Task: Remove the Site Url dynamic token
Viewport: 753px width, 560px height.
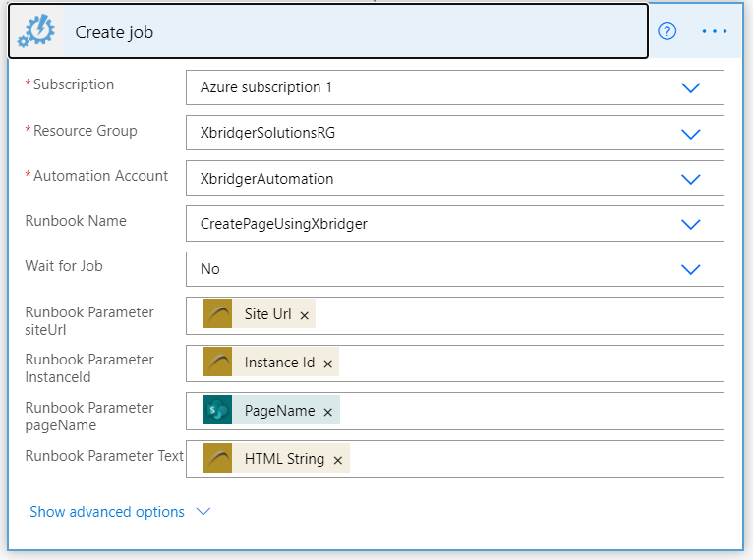Action: [x=304, y=315]
